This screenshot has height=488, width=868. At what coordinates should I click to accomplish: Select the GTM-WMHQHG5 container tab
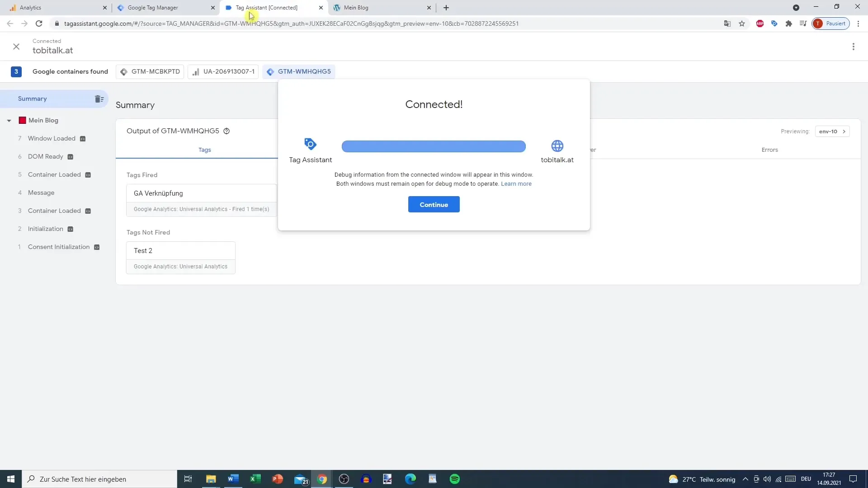(x=305, y=71)
